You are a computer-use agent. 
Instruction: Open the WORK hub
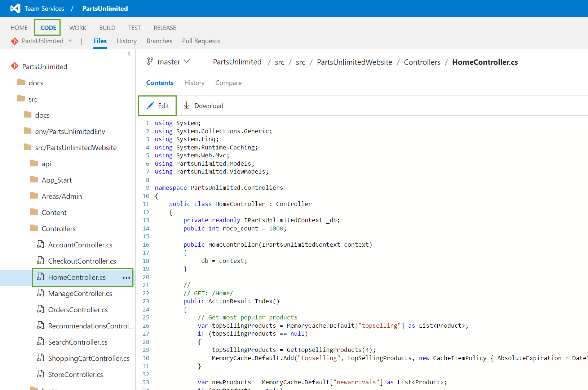click(x=78, y=28)
